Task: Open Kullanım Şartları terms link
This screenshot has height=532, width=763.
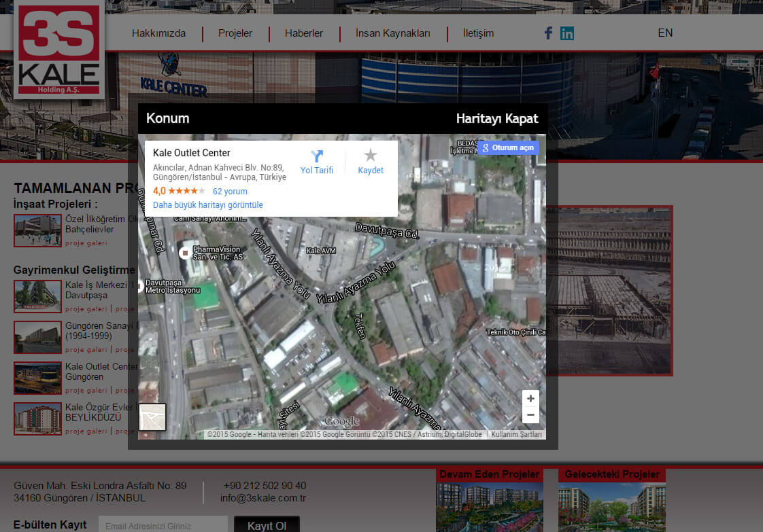Action: tap(516, 434)
